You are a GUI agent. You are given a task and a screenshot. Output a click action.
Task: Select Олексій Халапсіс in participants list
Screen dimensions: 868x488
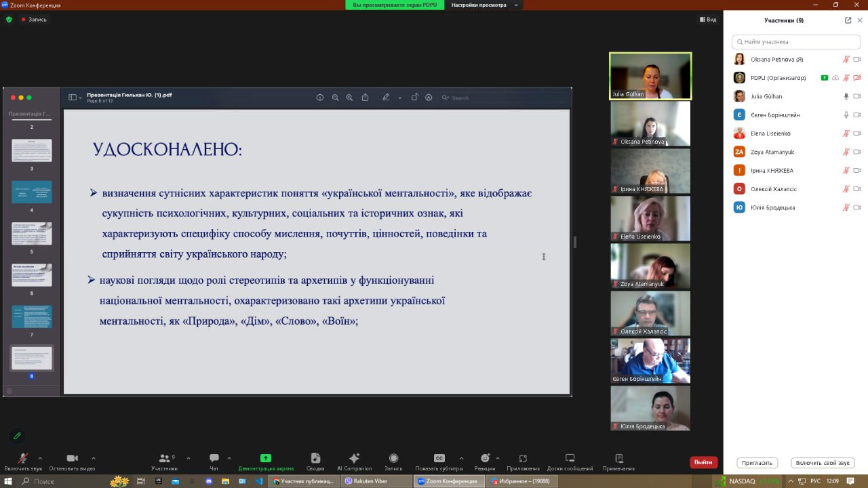(x=796, y=189)
